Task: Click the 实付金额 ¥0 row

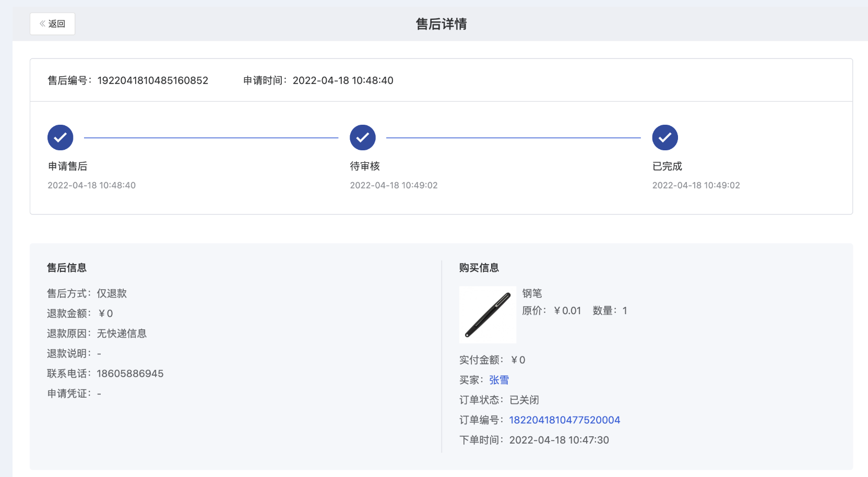Action: (492, 360)
